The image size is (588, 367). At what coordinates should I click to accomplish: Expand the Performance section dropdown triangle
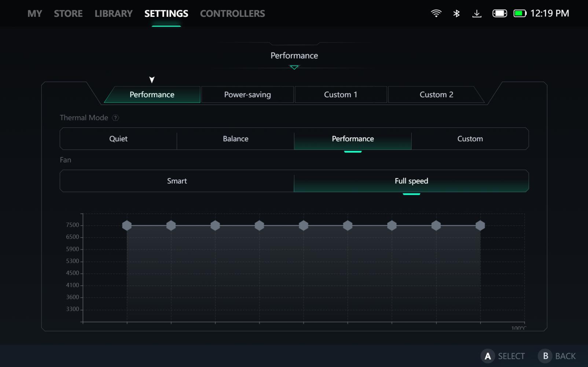pos(294,67)
